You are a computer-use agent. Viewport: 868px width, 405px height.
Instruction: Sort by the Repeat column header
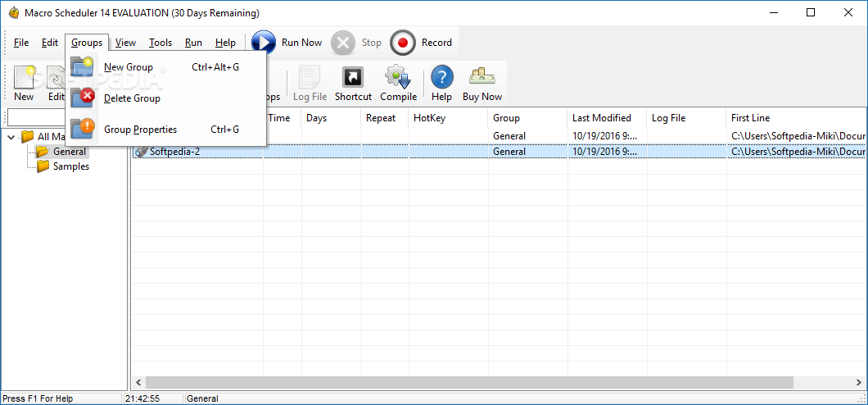(x=386, y=118)
